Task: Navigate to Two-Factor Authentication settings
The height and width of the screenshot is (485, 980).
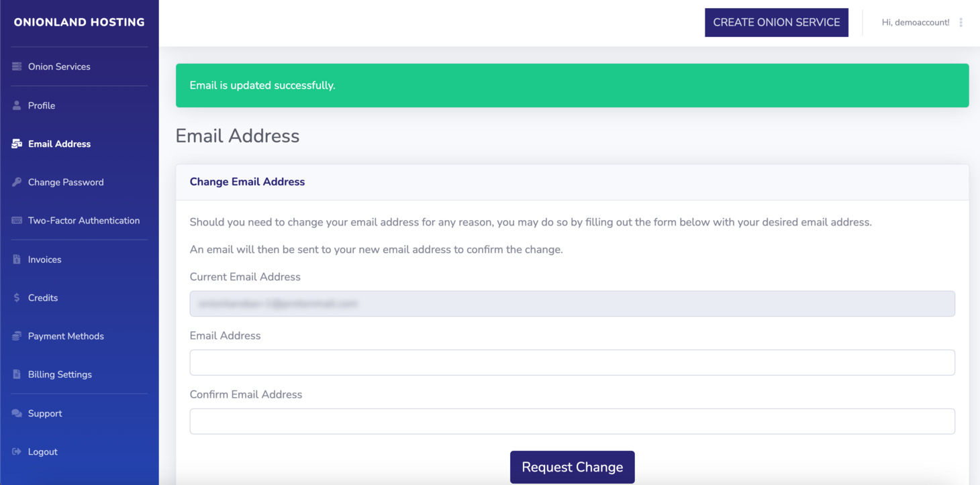Action: (x=84, y=220)
